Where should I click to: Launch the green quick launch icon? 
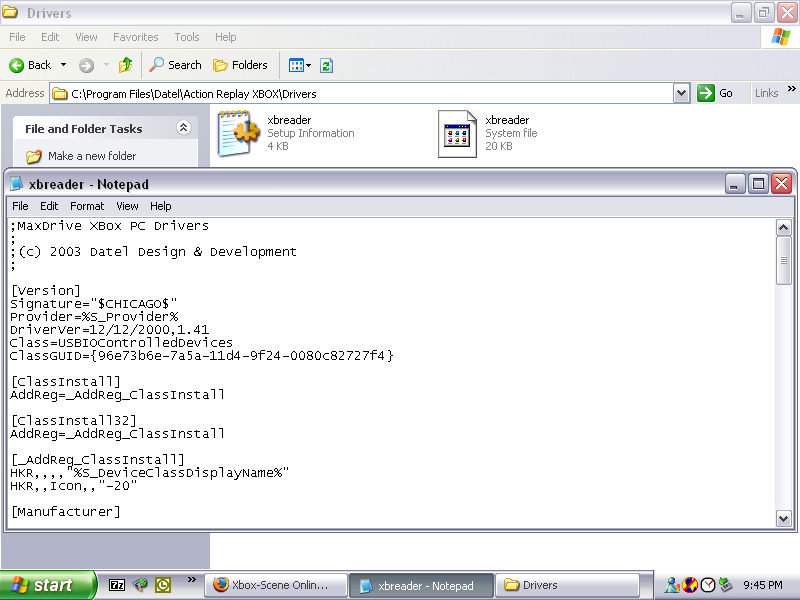pos(163,585)
